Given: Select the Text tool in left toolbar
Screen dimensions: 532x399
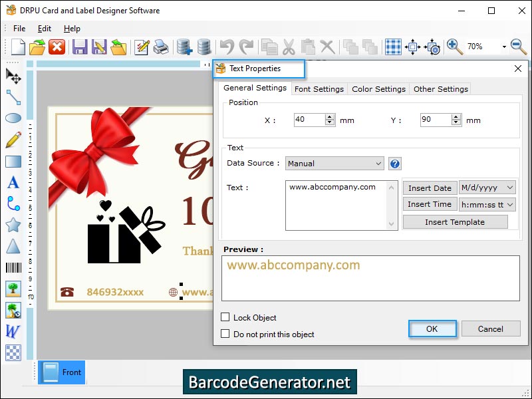Looking at the screenshot, I should (12, 182).
